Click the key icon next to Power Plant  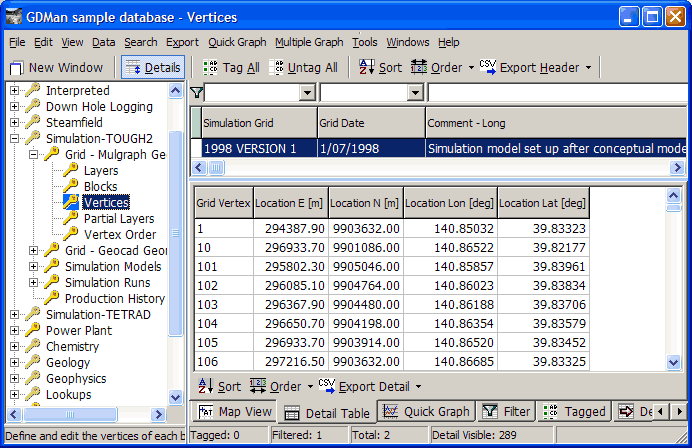(32, 330)
